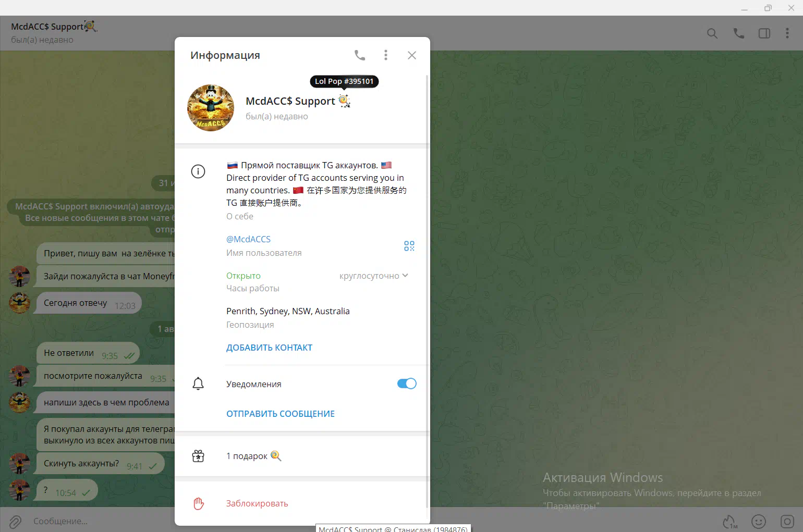Click the info icon beside the bio
The height and width of the screenshot is (532, 803).
[x=198, y=171]
